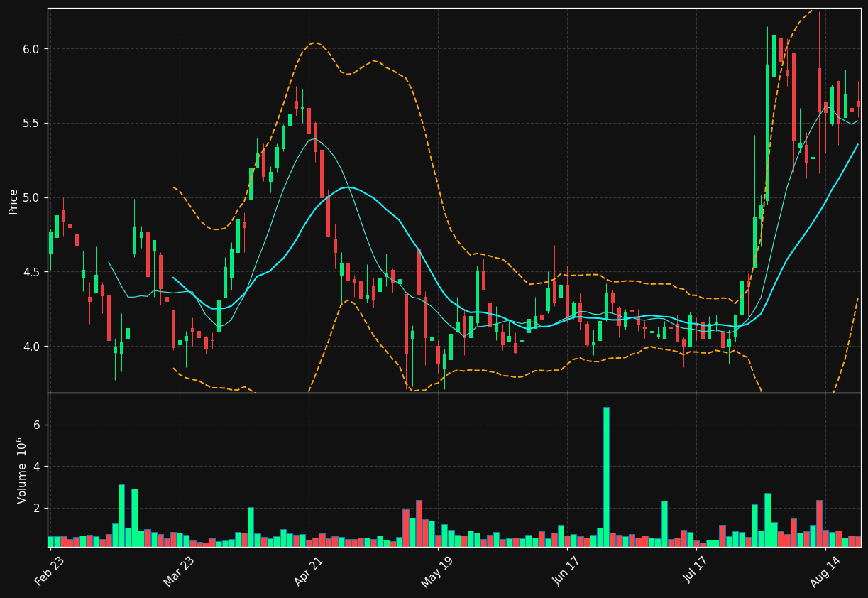Click the 'May 19' date label
Viewport: 868px width, 598px height.
(x=436, y=571)
